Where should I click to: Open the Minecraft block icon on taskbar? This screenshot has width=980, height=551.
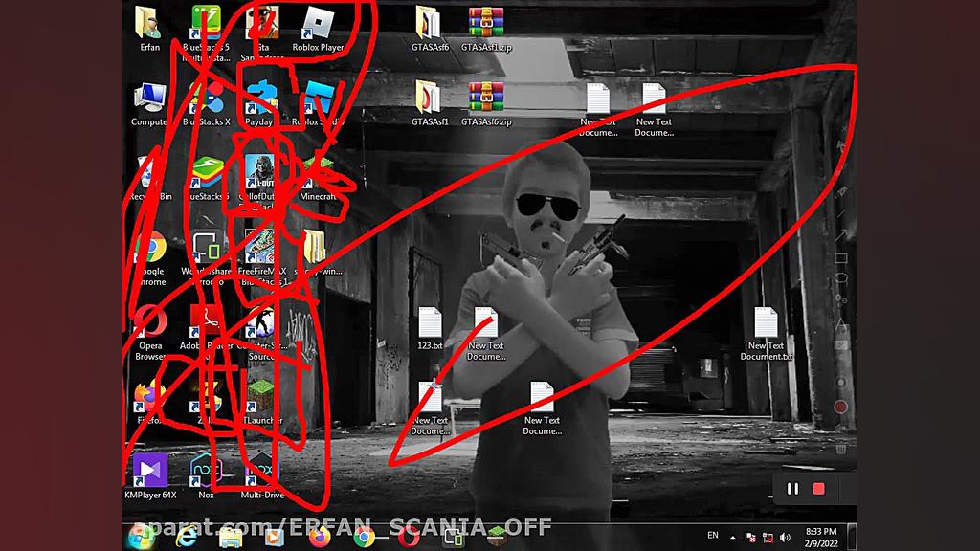click(x=497, y=537)
